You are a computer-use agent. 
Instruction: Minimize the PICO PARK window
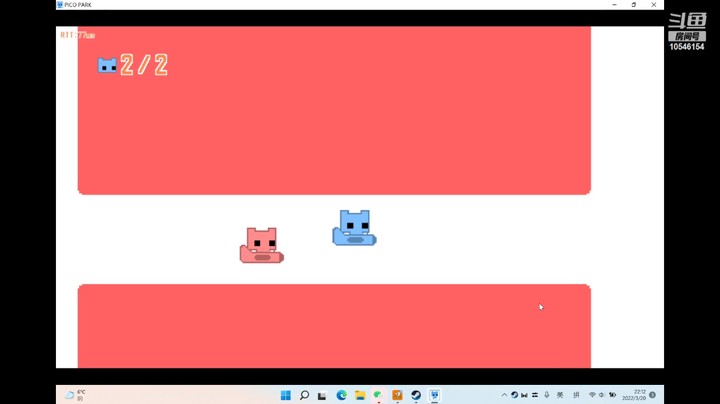point(614,5)
